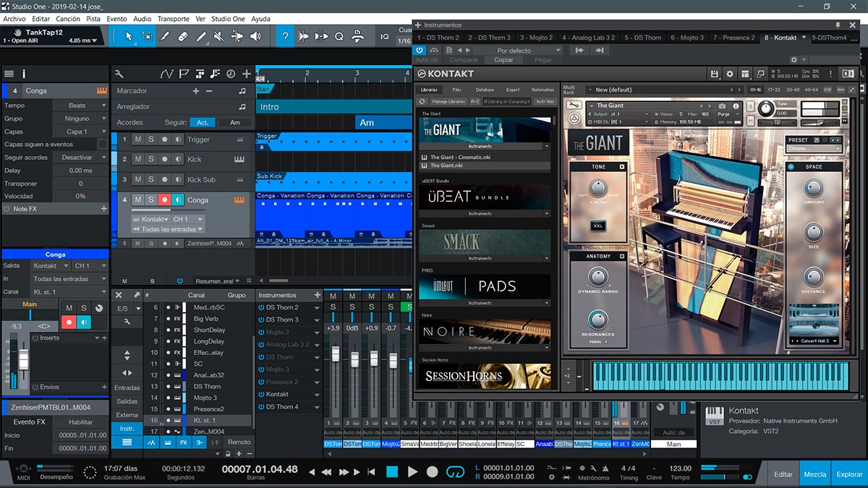
Task: Select the Range tool
Action: point(147,36)
